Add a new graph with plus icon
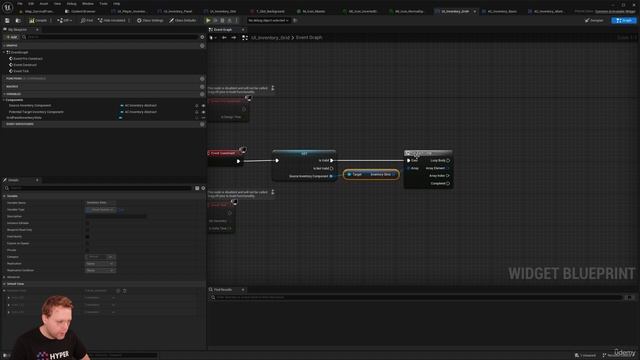This screenshot has height=360, width=640. click(202, 46)
